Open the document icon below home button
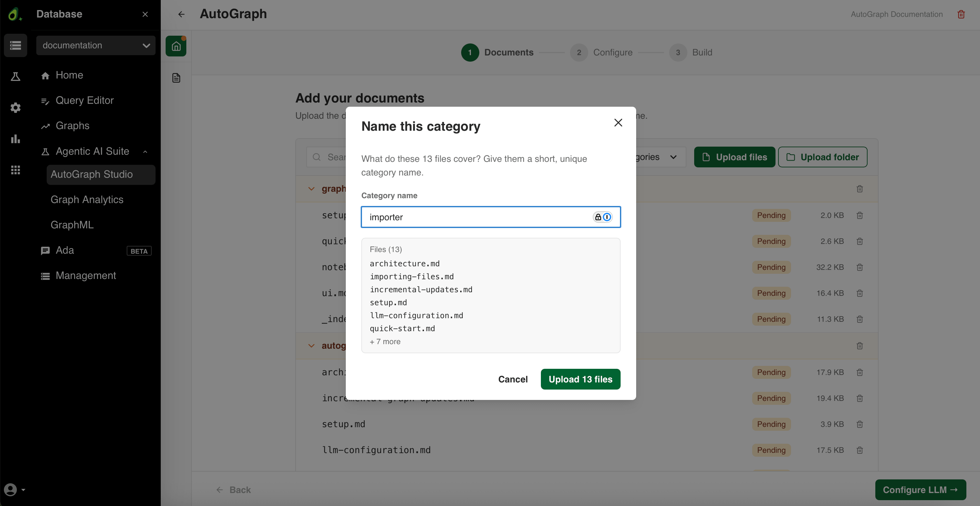 click(x=176, y=78)
